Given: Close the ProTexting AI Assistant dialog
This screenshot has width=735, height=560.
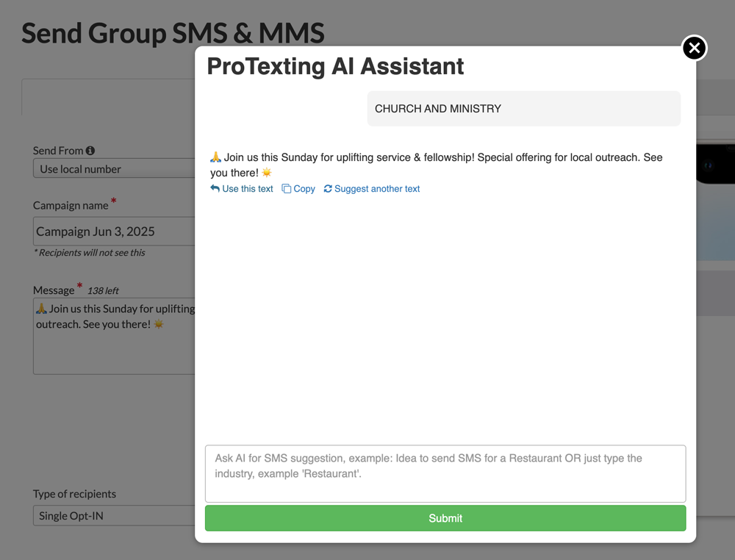Looking at the screenshot, I should (x=695, y=48).
